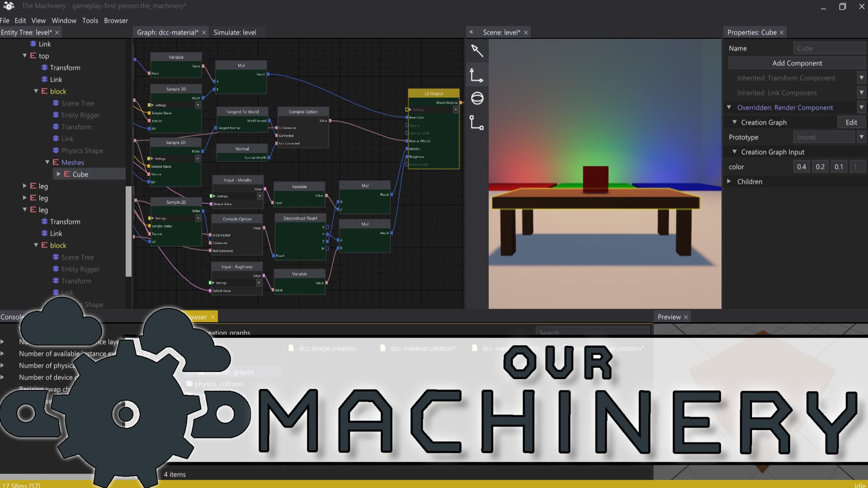This screenshot has height=488, width=868.
Task: Activate the move gizmo tool
Action: 477,75
